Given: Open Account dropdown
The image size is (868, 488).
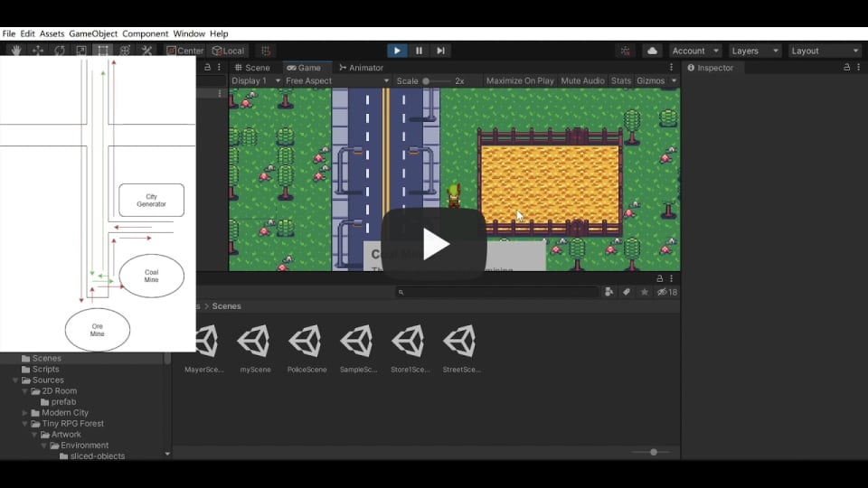Looking at the screenshot, I should (x=694, y=51).
